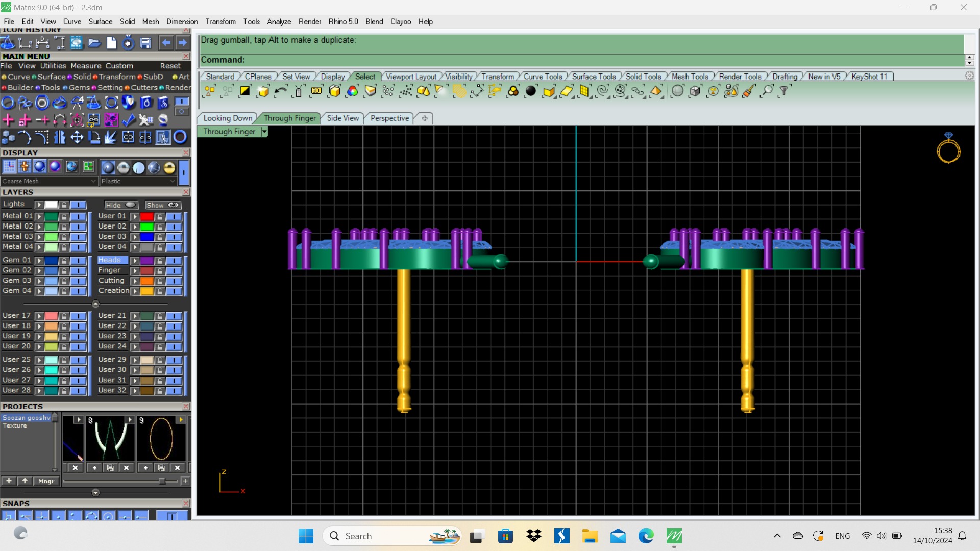Click the red color swatch for User 01
This screenshot has height=551, width=980.
pyautogui.click(x=146, y=216)
